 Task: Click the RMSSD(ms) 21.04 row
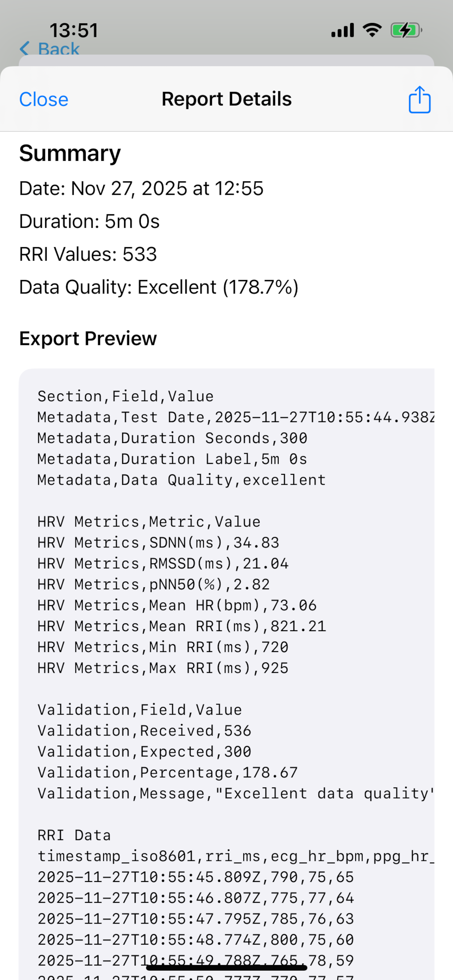click(x=163, y=564)
